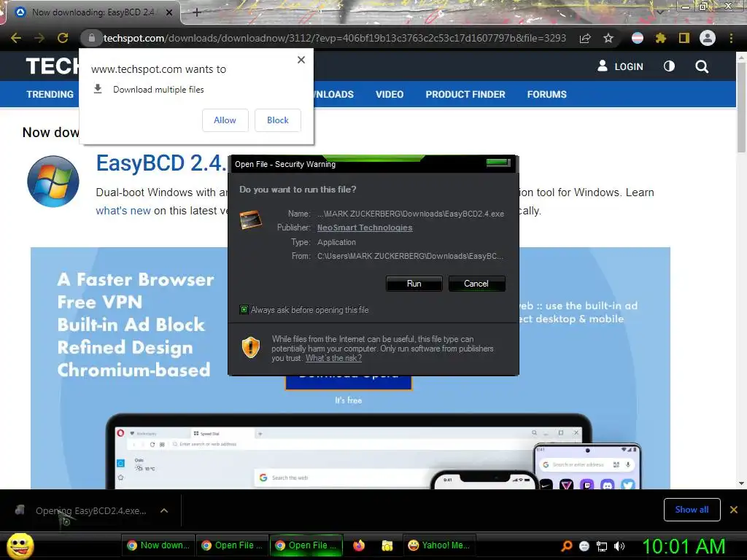This screenshot has width=747, height=560.
Task: Click the Chrome back arrow
Action: [16, 38]
